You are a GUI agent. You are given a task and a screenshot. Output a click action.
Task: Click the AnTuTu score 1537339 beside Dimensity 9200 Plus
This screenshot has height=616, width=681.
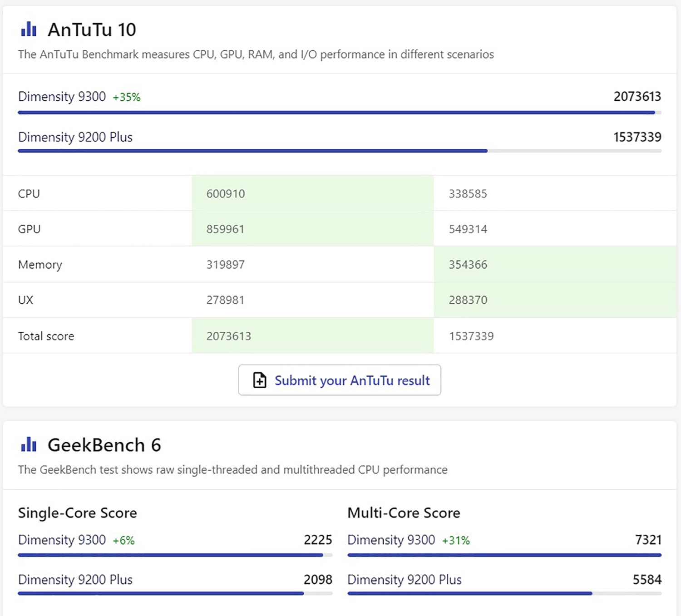637,137
